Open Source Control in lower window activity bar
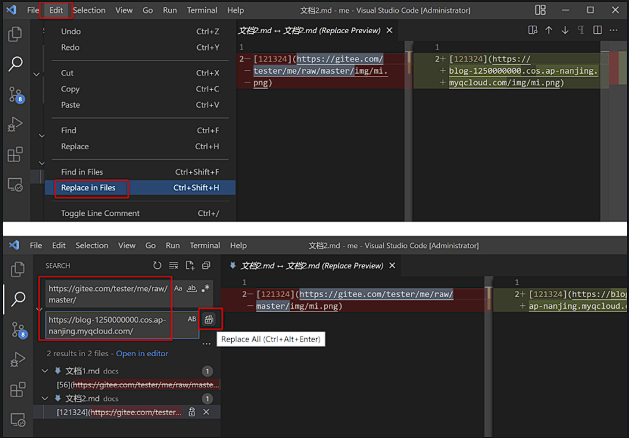Viewport: 629px width, 438px height. point(19,330)
